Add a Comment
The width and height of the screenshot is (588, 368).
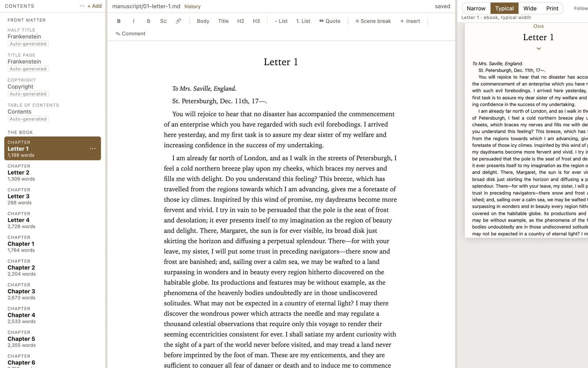(130, 33)
